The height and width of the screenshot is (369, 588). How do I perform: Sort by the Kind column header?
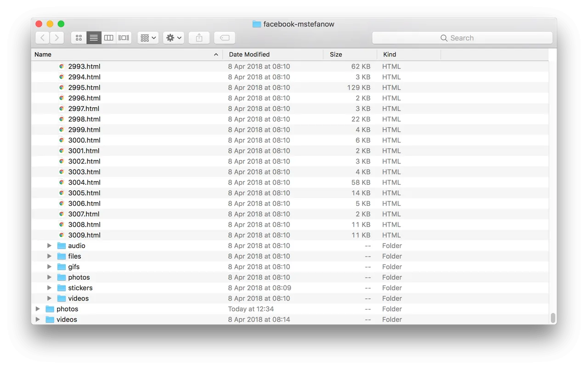pos(409,54)
